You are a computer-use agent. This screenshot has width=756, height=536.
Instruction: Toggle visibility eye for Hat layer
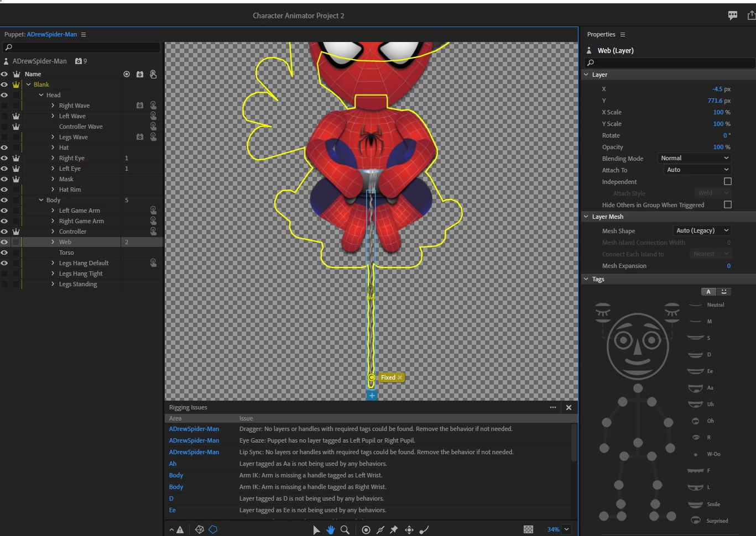pyautogui.click(x=4, y=148)
